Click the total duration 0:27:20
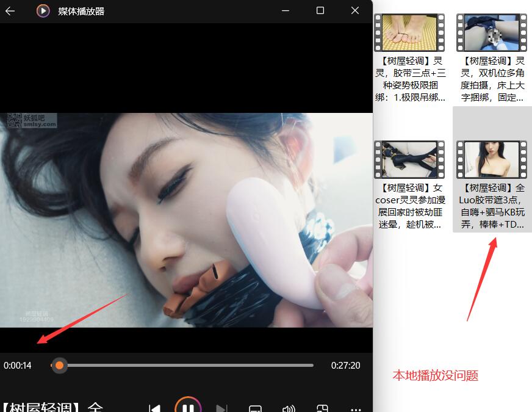This screenshot has width=532, height=412. (345, 366)
